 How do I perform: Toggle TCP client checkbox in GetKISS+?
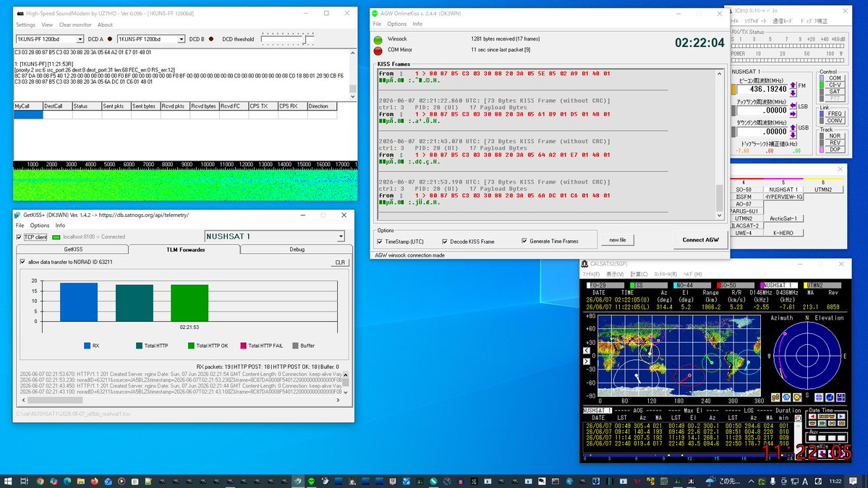20,236
